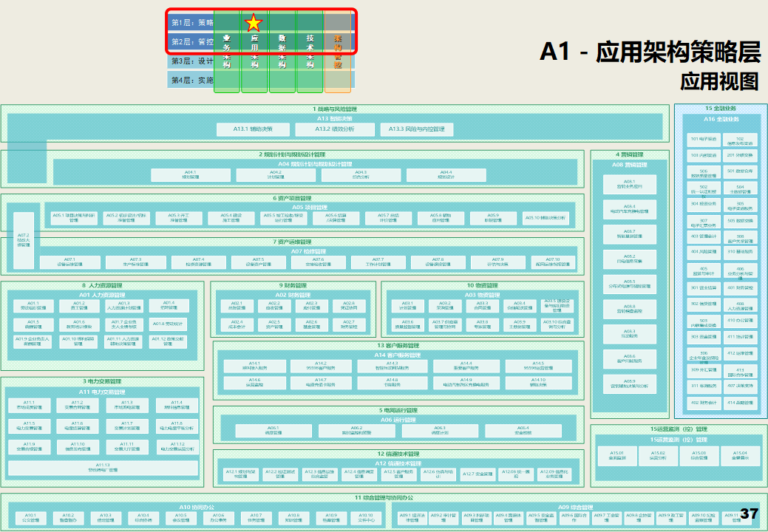Select the 414 box under A16
The height and width of the screenshot is (532, 768).
click(740, 403)
